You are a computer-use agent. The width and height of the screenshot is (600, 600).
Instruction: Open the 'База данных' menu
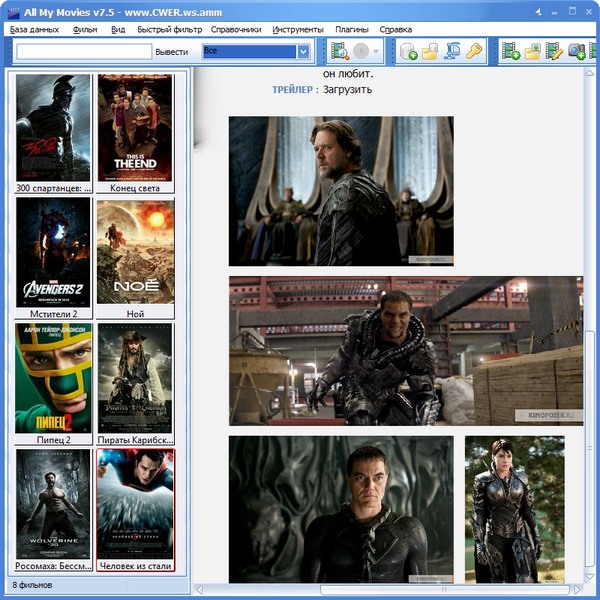click(x=35, y=30)
